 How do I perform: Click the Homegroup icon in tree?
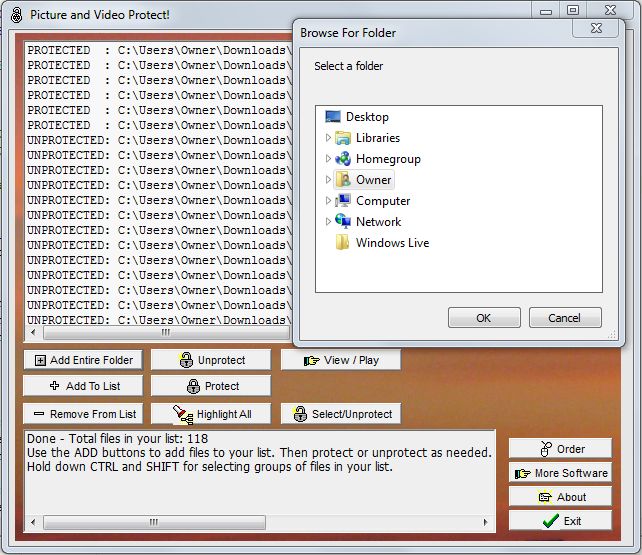(x=343, y=159)
